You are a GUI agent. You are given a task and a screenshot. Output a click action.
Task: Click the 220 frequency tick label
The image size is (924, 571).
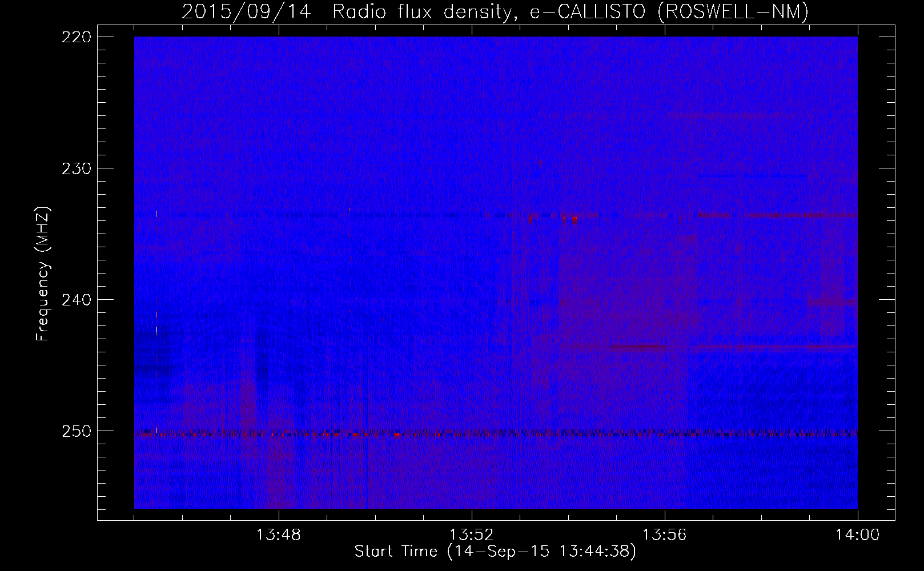76,37
